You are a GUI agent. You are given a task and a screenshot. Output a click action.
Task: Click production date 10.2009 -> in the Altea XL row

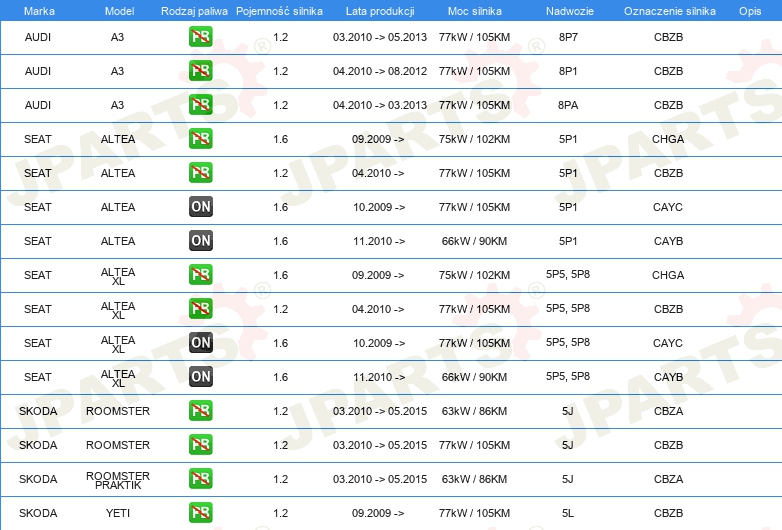pyautogui.click(x=379, y=343)
